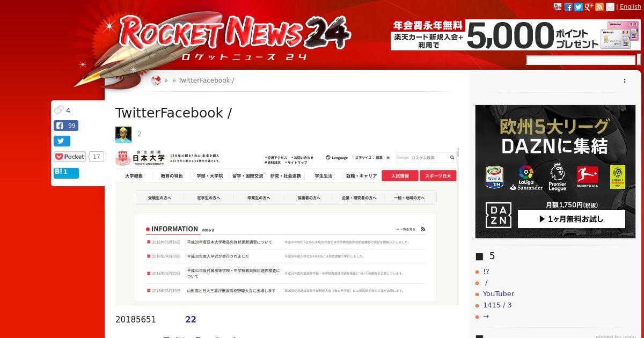Switch to the English site link
Viewport: 644px width, 338px height.
pos(630,7)
